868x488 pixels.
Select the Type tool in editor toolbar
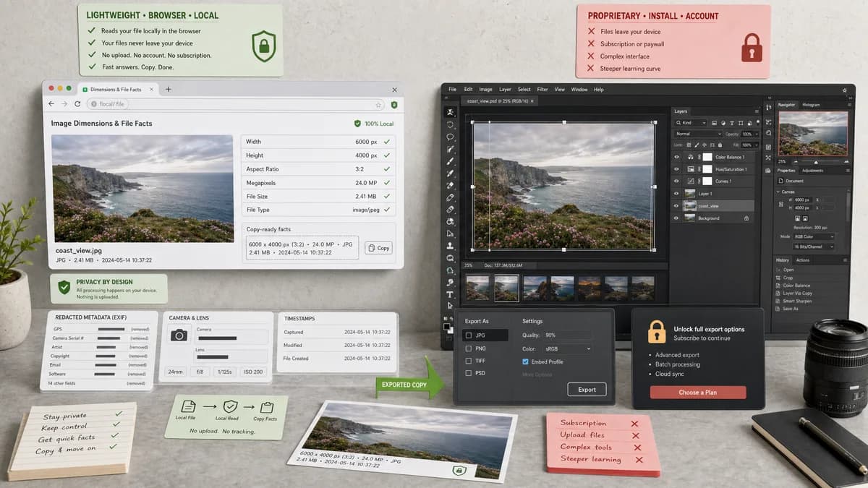450,294
